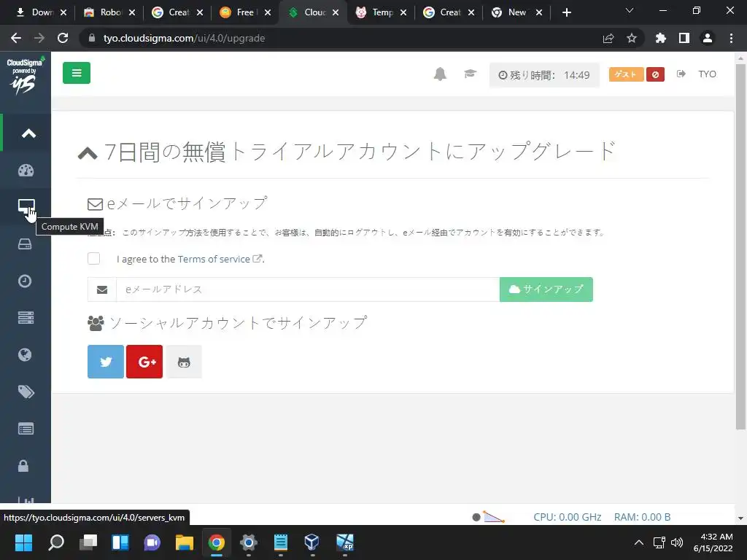Bookmark the page with star icon
Screen dimensions: 747x560
[x=632, y=38]
